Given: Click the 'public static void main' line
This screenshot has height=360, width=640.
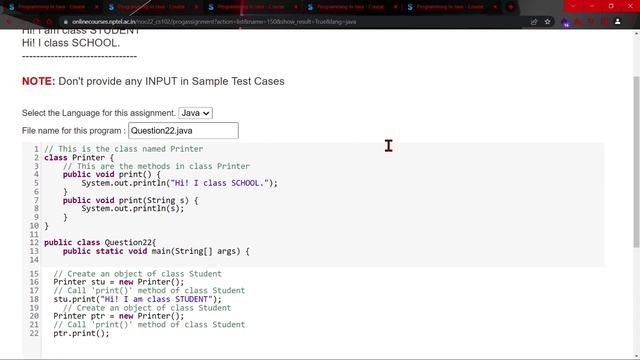Looking at the screenshot, I should [x=156, y=251].
